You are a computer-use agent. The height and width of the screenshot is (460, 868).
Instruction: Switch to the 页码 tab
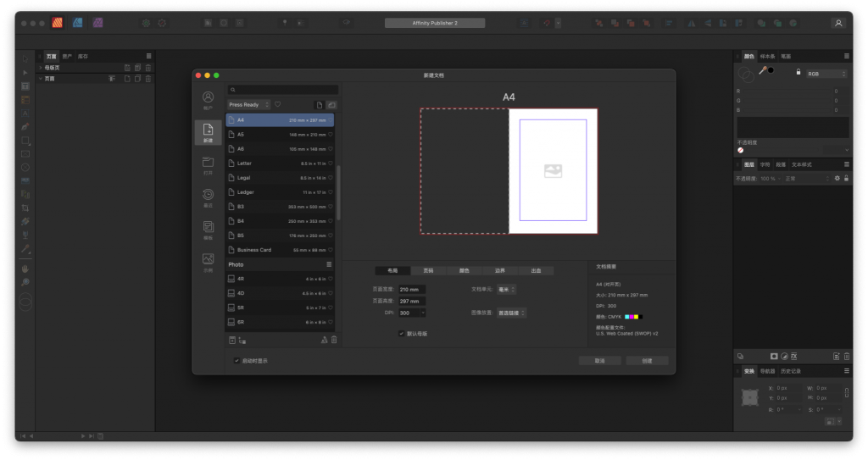[428, 271]
